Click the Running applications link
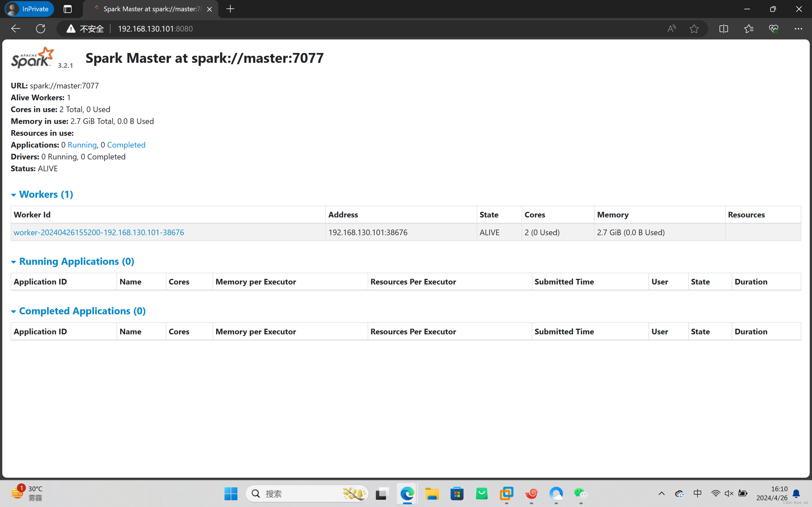The width and height of the screenshot is (812, 507). point(82,145)
